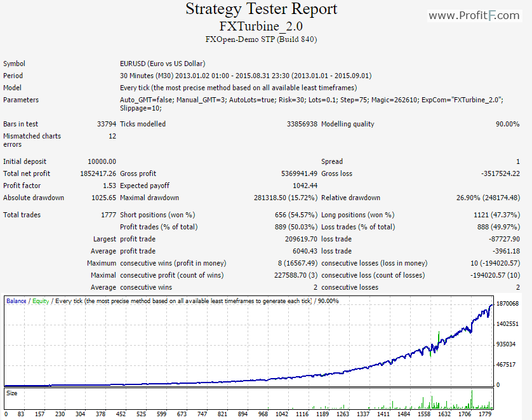Select Initial deposit value 10000.00
Viewport: 532px width, 420px height.
coord(102,161)
